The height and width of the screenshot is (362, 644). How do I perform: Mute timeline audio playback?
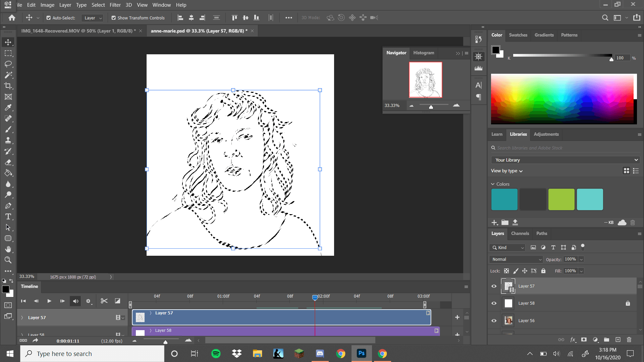coord(75,301)
